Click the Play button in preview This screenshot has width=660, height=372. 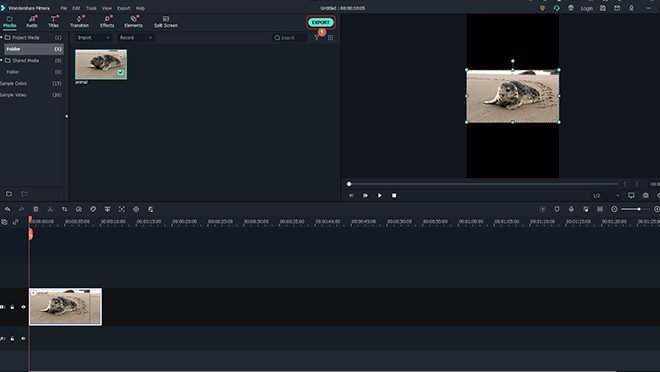coord(379,195)
